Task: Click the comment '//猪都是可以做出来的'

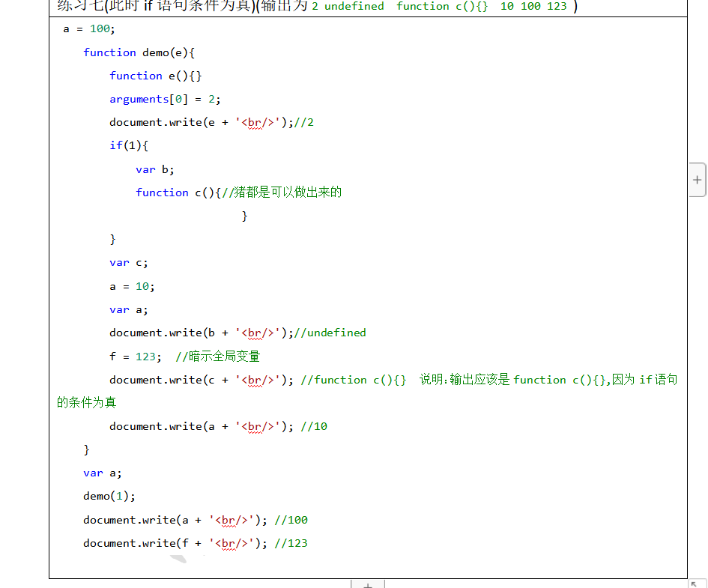Action: 282,193
